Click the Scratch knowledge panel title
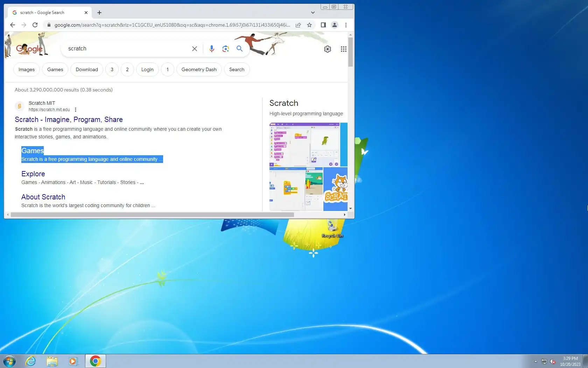The height and width of the screenshot is (368, 588). [284, 103]
